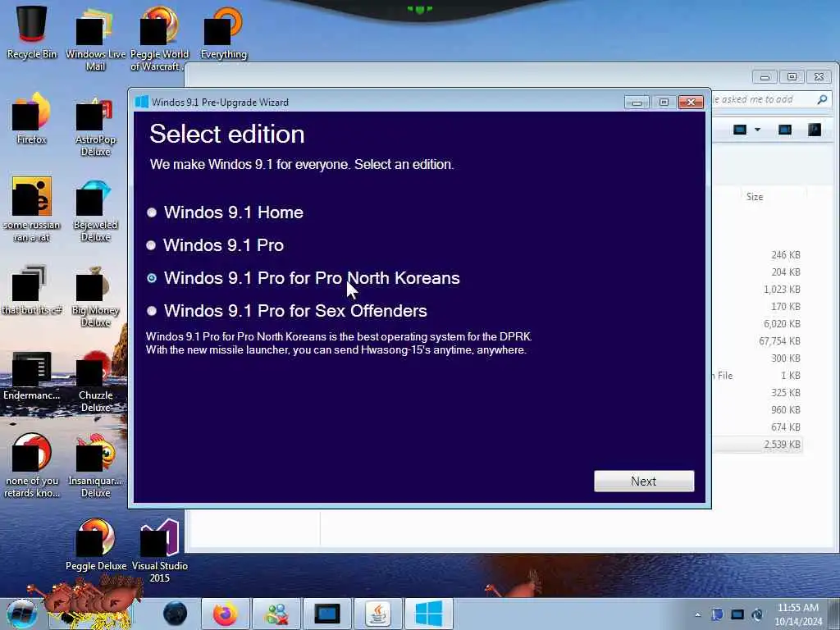Open the Windows Start orb
The height and width of the screenshot is (630, 840).
point(21,614)
